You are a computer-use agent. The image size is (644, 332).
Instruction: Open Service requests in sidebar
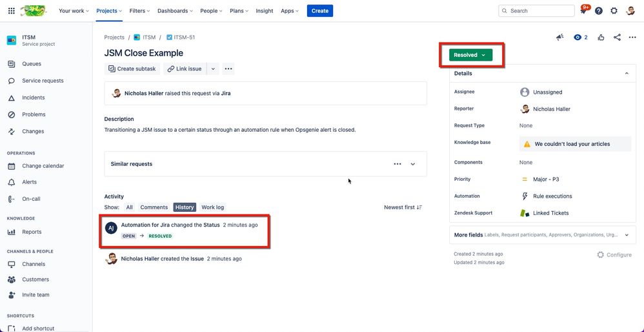tap(43, 81)
